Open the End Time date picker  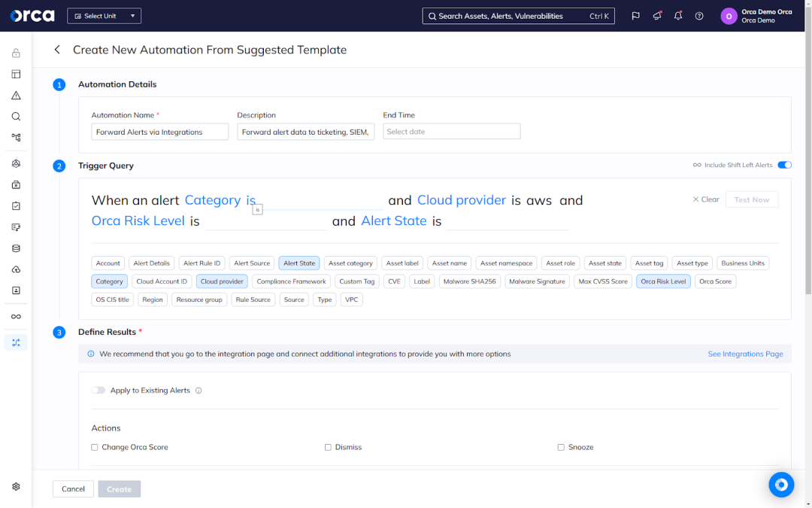tap(452, 132)
